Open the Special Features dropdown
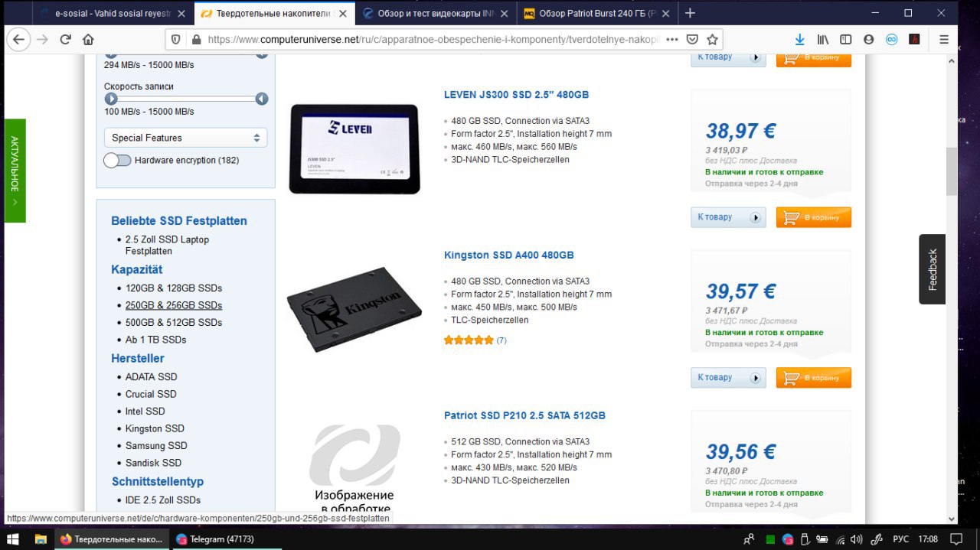 pyautogui.click(x=185, y=138)
